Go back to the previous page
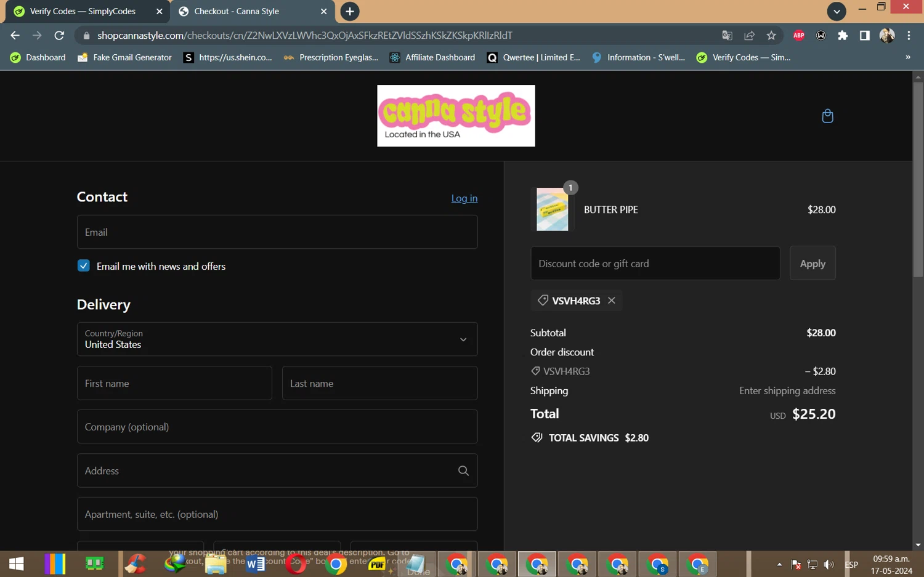 point(15,36)
